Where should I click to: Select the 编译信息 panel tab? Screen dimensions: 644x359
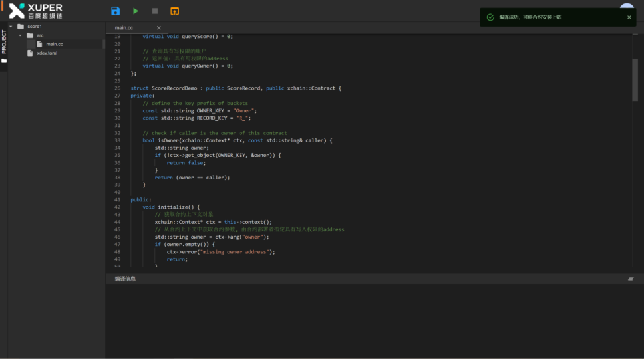pyautogui.click(x=125, y=279)
